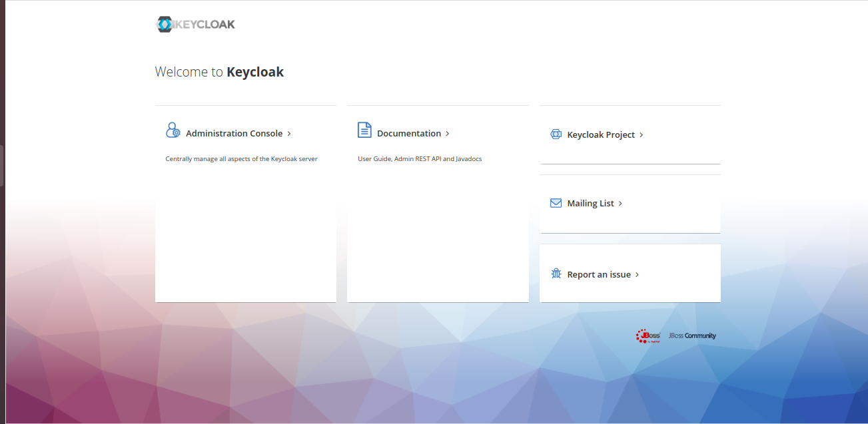Click the Keycloak logo icon
This screenshot has height=424, width=868.
click(x=165, y=23)
